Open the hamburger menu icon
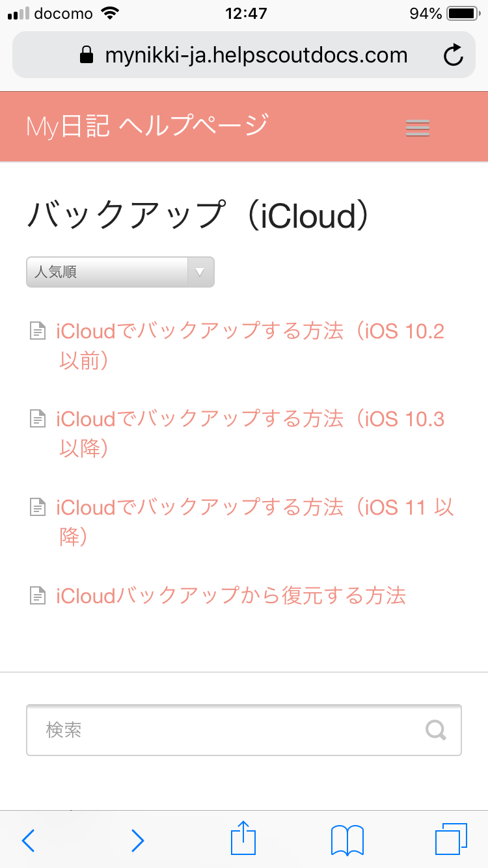 417,128
